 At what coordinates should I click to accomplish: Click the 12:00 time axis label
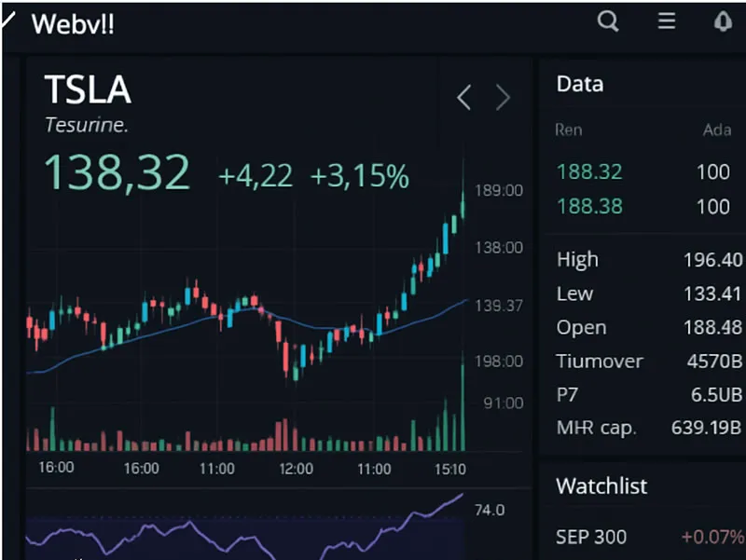click(x=296, y=470)
